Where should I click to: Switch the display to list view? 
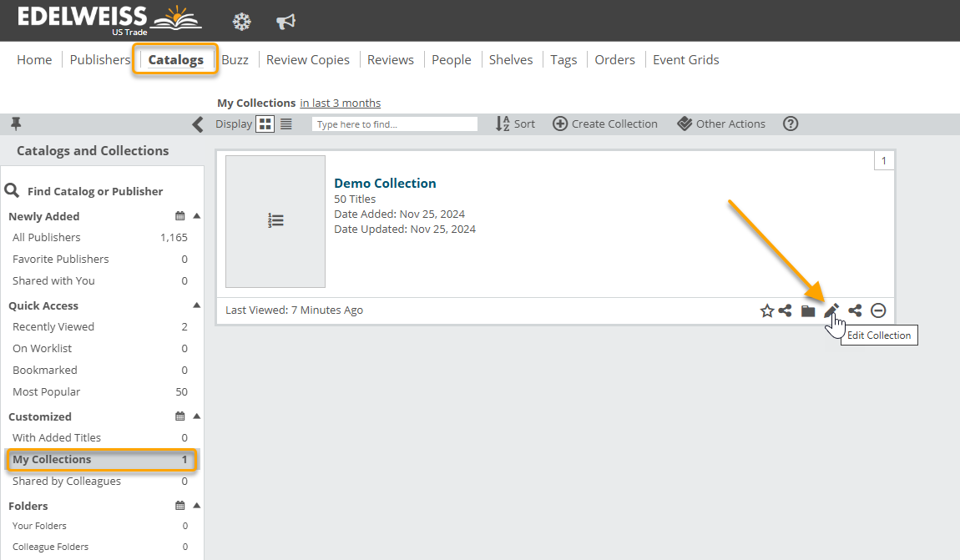tap(286, 124)
